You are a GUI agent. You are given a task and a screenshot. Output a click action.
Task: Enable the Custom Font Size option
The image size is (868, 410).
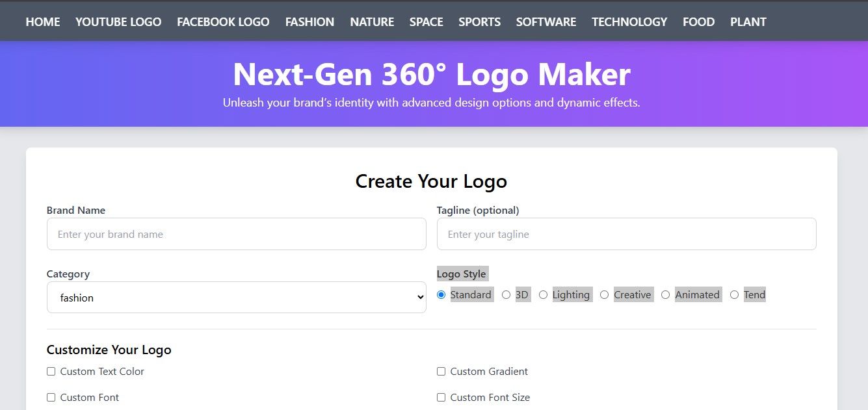[441, 398]
